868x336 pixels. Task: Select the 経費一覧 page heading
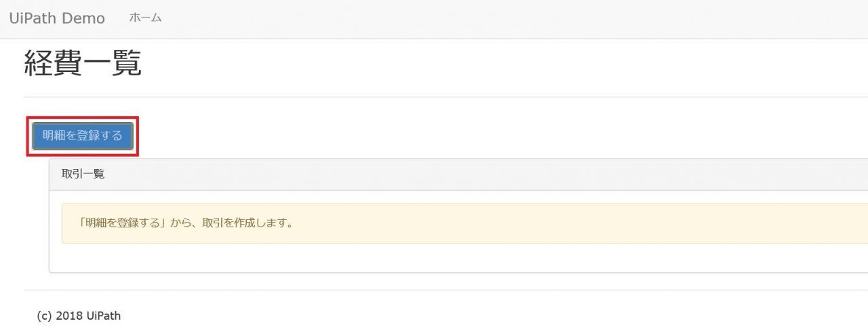click(x=83, y=63)
